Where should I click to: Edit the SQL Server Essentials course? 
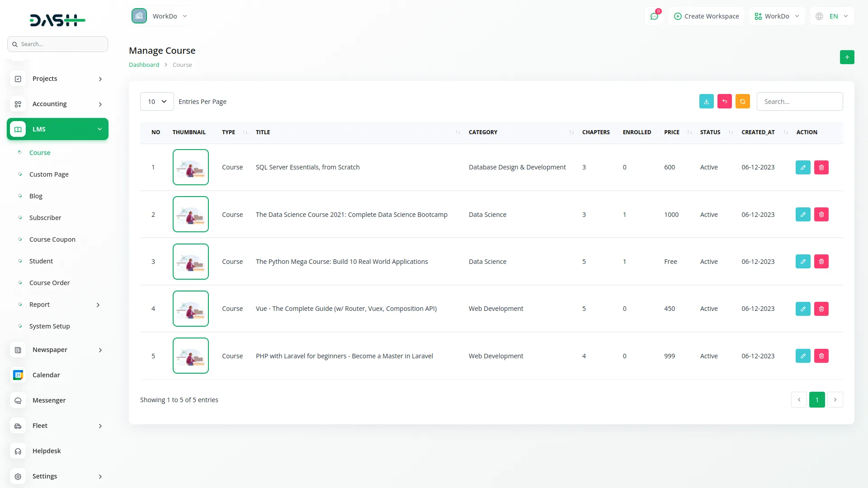(803, 168)
